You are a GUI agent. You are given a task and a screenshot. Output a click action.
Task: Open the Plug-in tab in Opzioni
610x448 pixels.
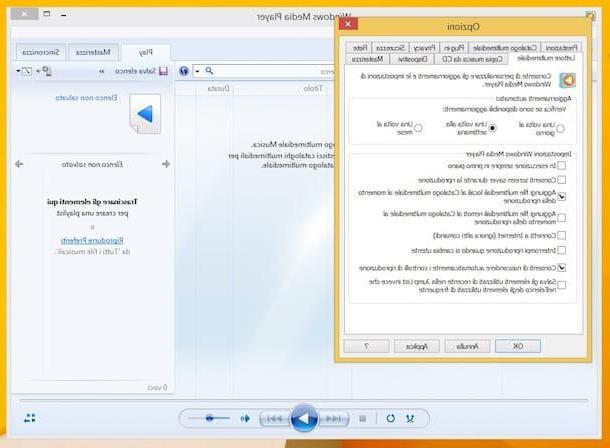pyautogui.click(x=454, y=48)
